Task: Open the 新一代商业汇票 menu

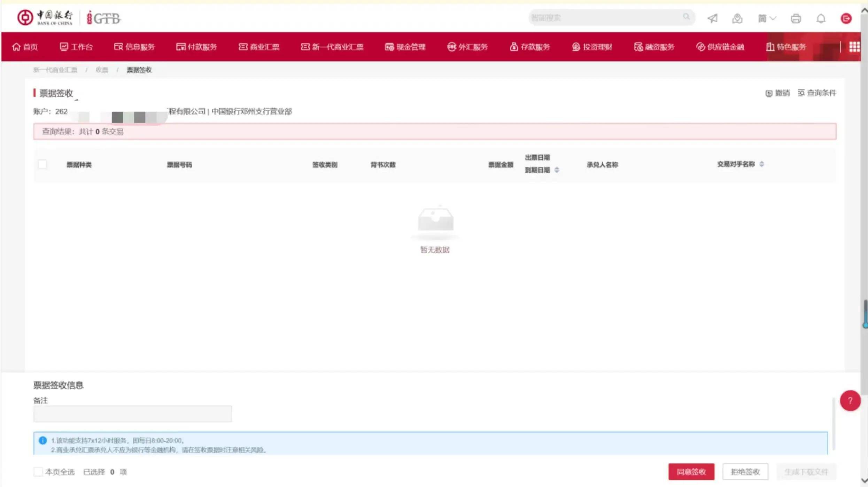Action: pyautogui.click(x=332, y=47)
